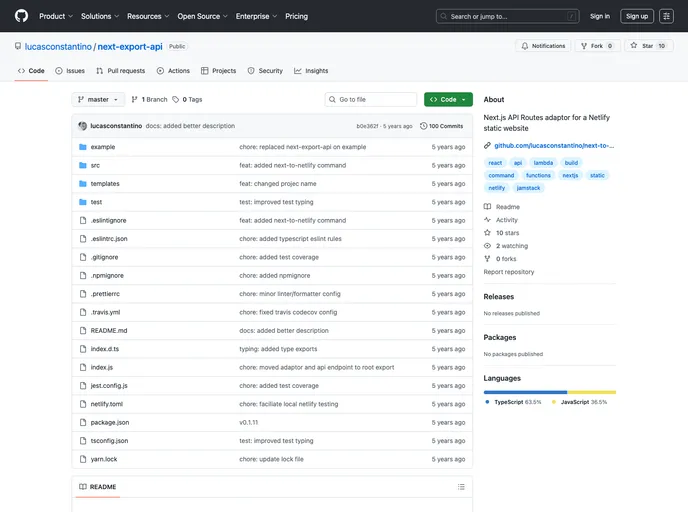Click Report repository link
Image resolution: width=688 pixels, height=512 pixels.
509,272
